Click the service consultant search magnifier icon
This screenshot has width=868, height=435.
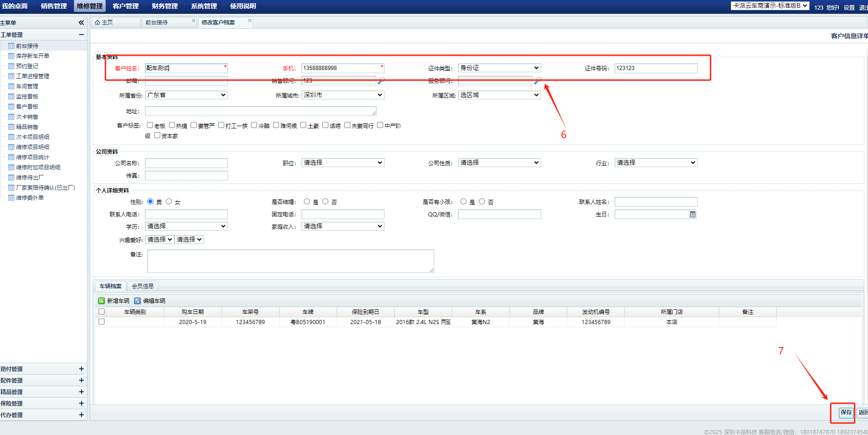[537, 81]
